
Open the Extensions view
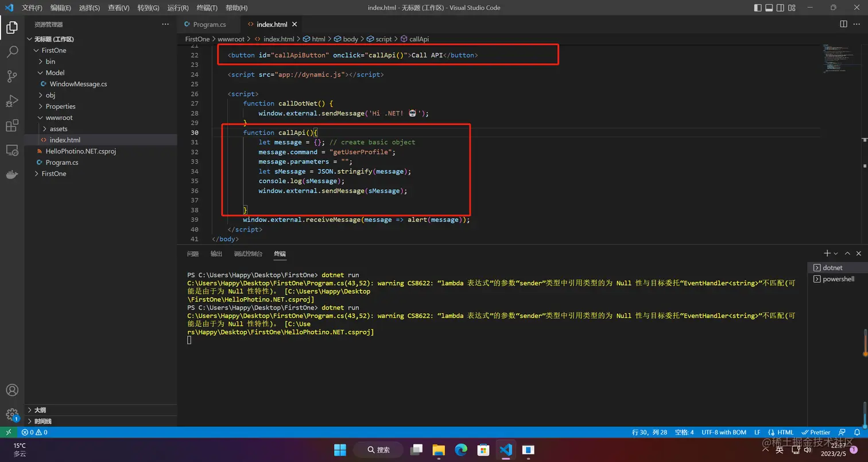click(x=12, y=126)
